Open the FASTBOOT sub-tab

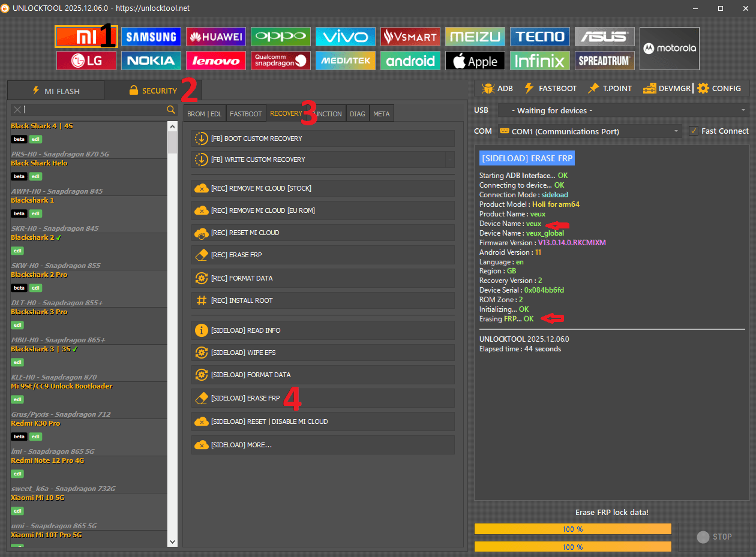(246, 114)
